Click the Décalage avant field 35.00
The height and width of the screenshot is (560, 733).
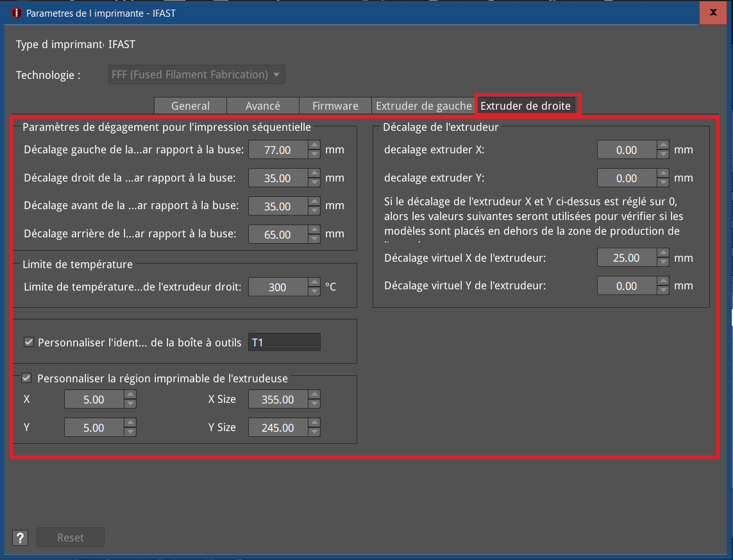(278, 206)
